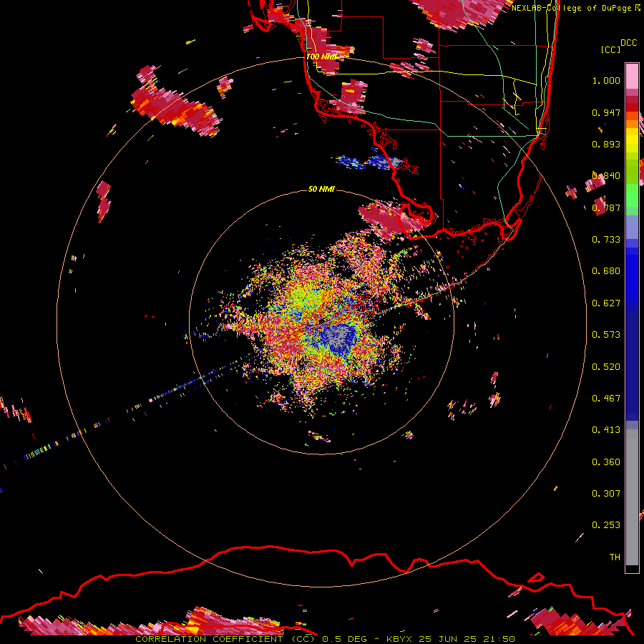
Task: Click the 0.733 scale value
Action: pos(606,240)
